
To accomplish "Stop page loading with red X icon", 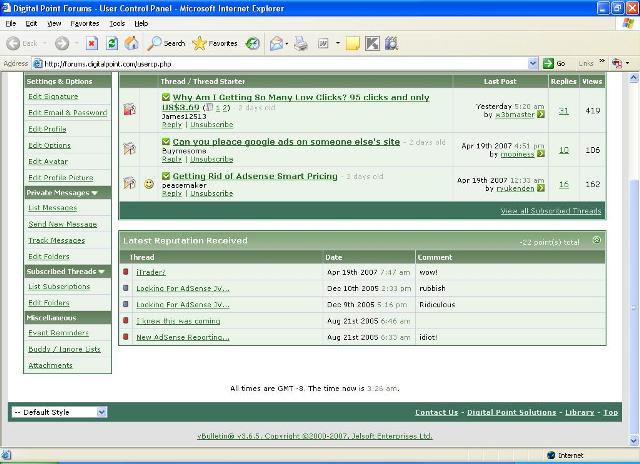I will coord(92,43).
